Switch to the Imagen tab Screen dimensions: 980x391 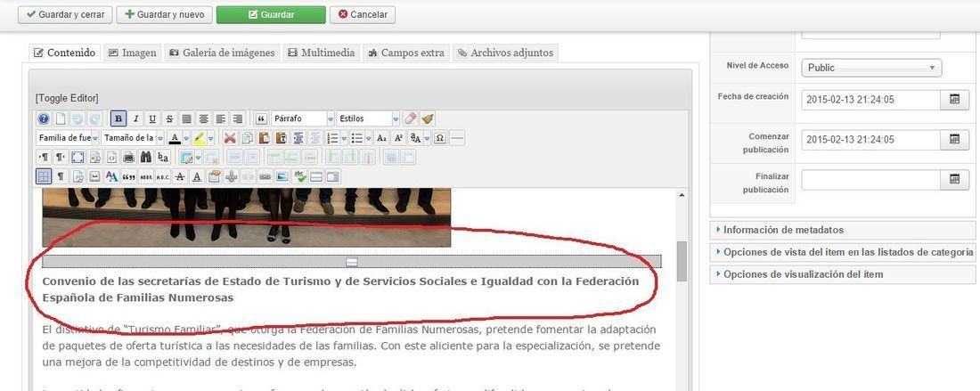click(x=133, y=53)
